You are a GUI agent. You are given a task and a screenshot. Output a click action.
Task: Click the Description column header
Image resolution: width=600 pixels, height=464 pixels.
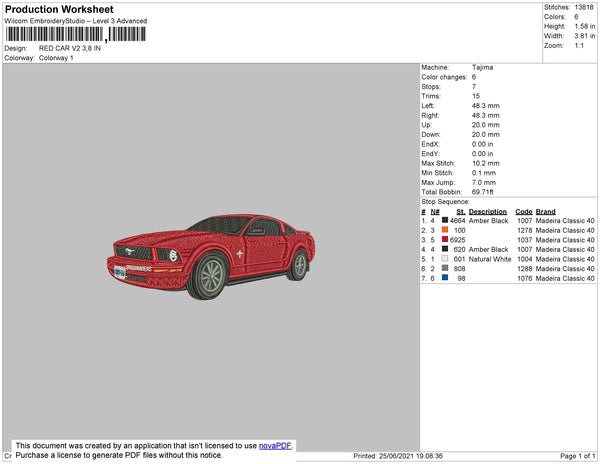coord(488,212)
